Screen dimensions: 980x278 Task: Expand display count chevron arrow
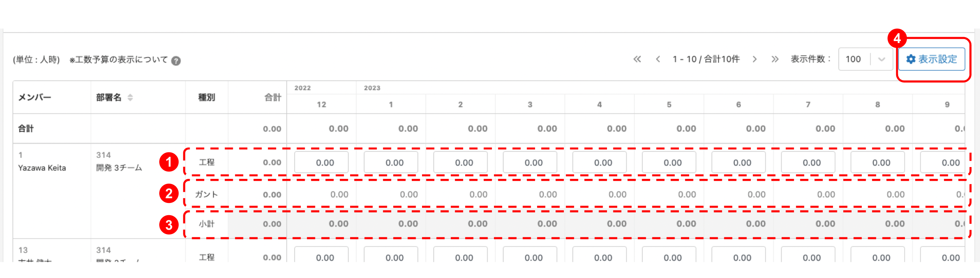[x=882, y=60]
